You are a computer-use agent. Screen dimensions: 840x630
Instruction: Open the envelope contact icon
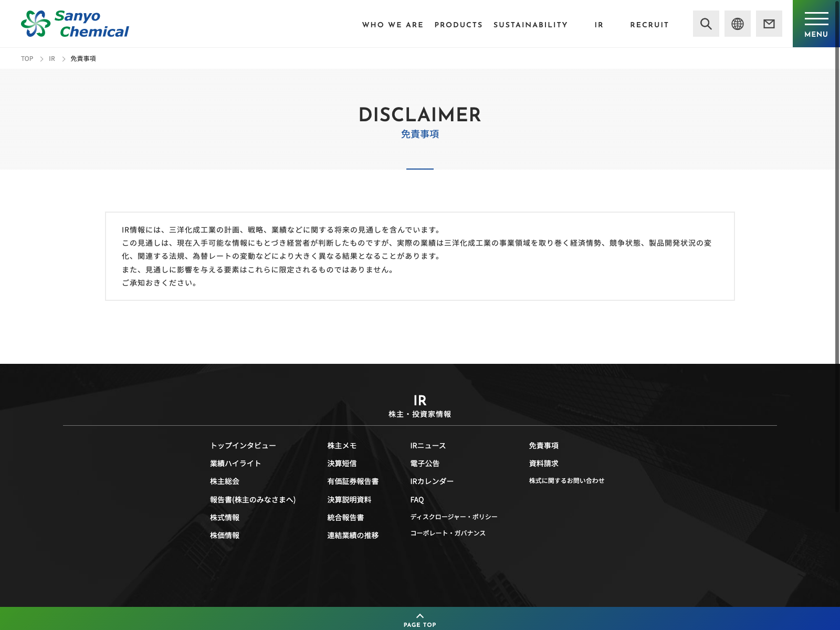(x=769, y=24)
